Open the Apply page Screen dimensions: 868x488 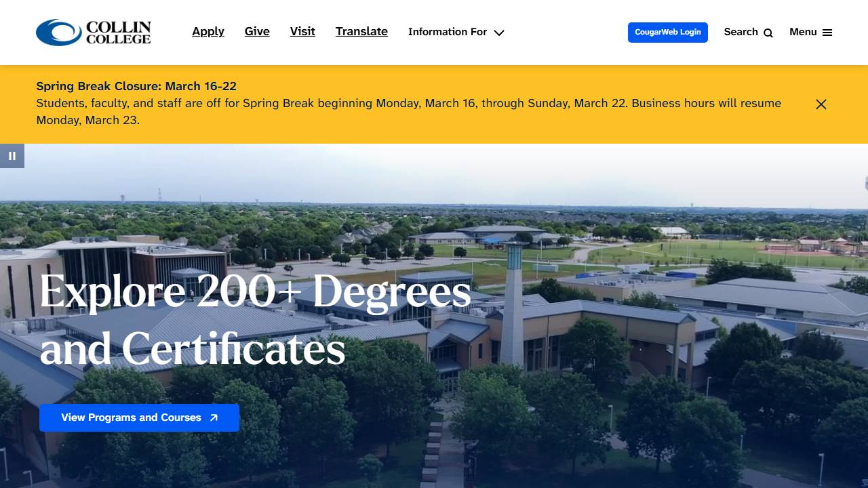(208, 31)
